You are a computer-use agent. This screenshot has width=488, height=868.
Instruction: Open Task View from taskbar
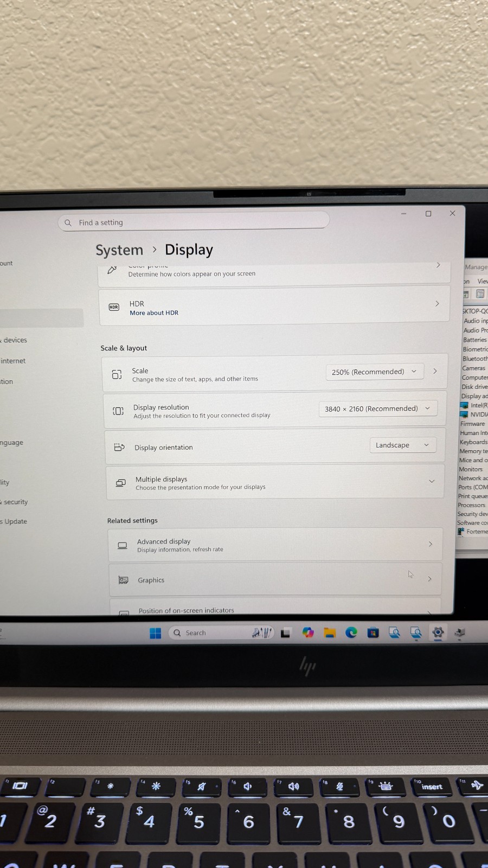tap(286, 633)
